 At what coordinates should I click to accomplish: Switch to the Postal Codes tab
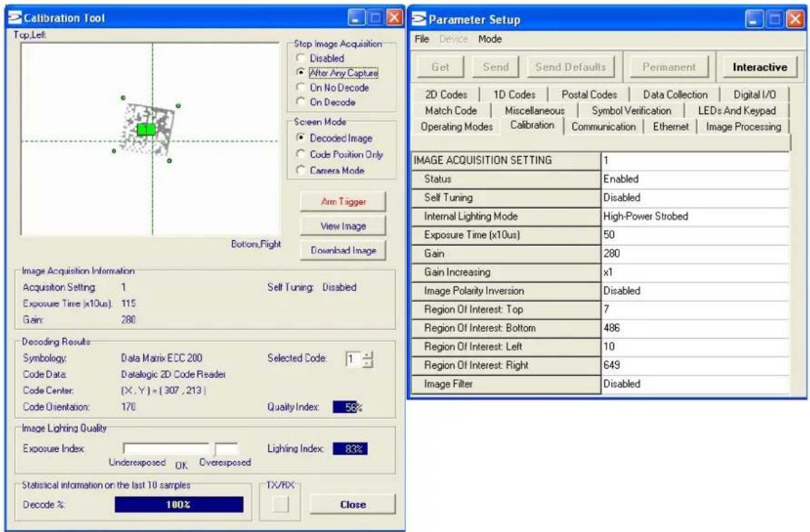point(589,94)
